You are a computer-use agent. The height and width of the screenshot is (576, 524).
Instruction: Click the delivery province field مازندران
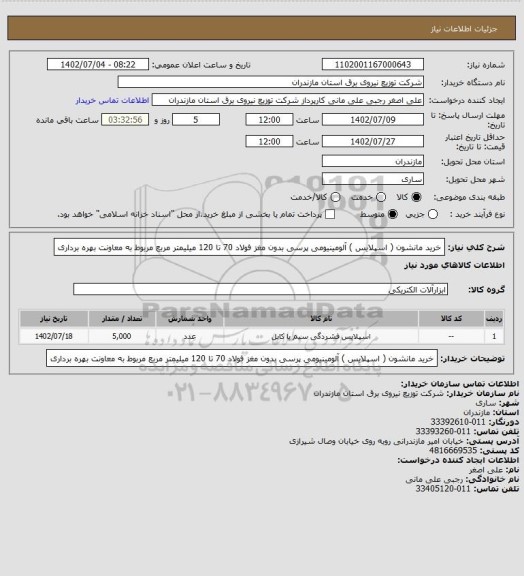[373, 161]
